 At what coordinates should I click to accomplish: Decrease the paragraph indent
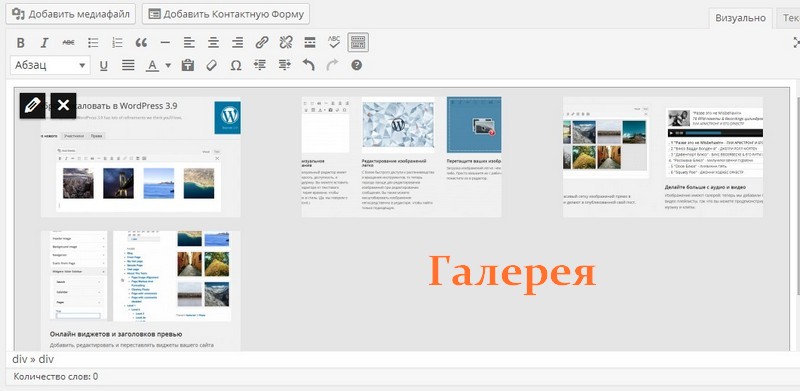(x=260, y=65)
